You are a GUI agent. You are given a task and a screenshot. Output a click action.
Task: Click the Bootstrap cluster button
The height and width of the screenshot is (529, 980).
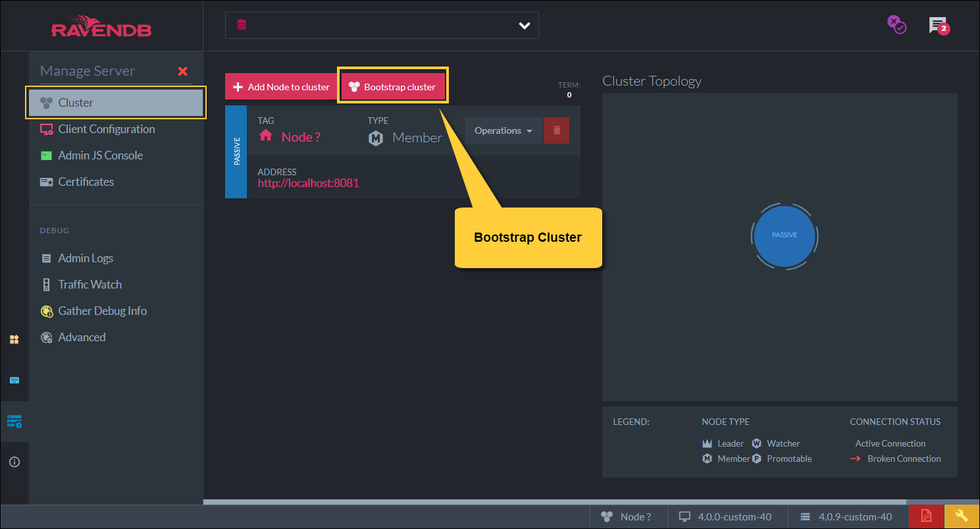(393, 86)
